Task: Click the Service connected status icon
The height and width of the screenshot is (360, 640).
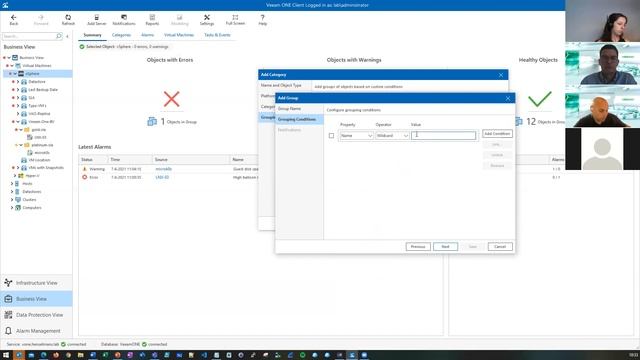Action: point(63,344)
